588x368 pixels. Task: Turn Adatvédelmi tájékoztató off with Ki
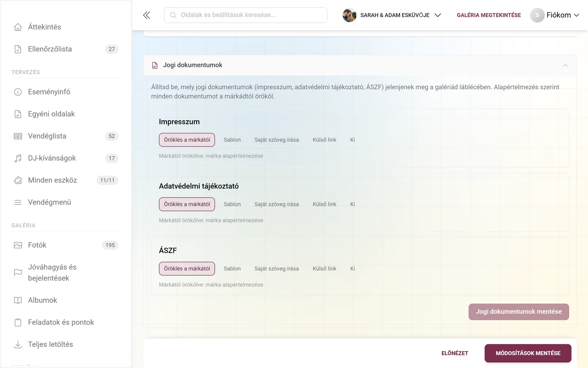click(352, 204)
